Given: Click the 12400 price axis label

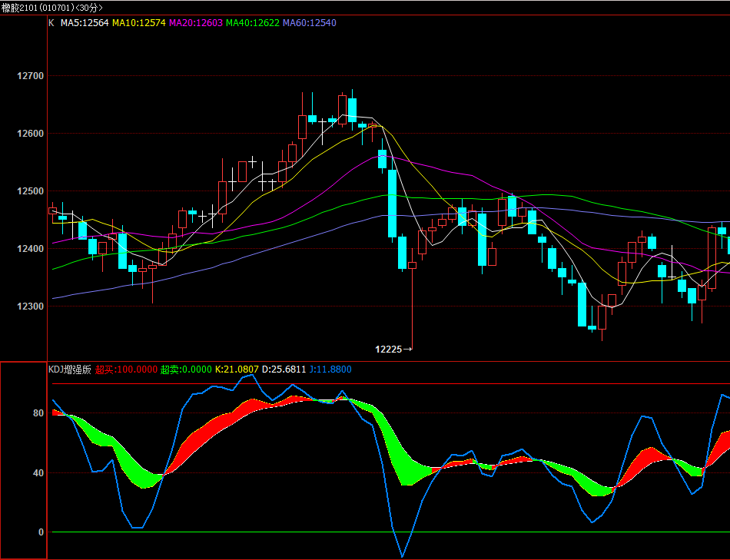Looking at the screenshot, I should click(x=30, y=249).
